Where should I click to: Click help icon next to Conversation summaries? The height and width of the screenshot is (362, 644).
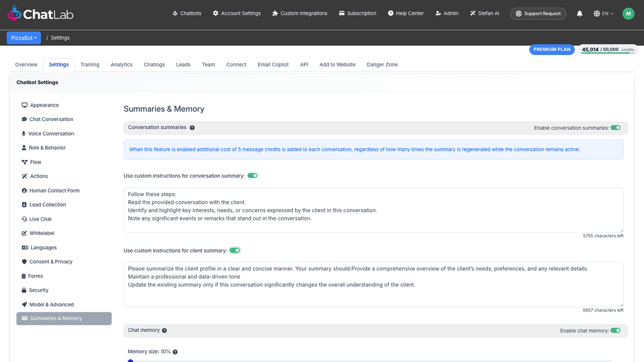click(192, 128)
